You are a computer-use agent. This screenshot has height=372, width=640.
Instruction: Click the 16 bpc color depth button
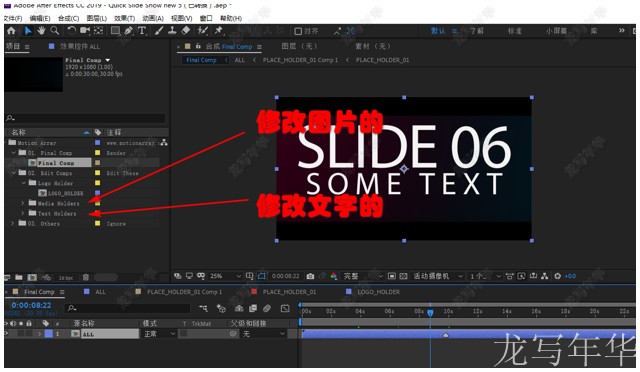point(66,278)
